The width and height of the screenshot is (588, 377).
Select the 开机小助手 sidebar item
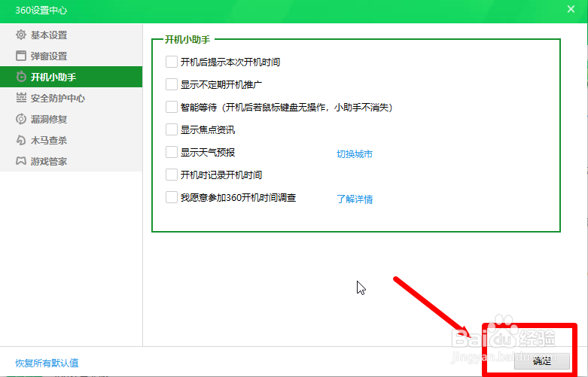[x=72, y=77]
